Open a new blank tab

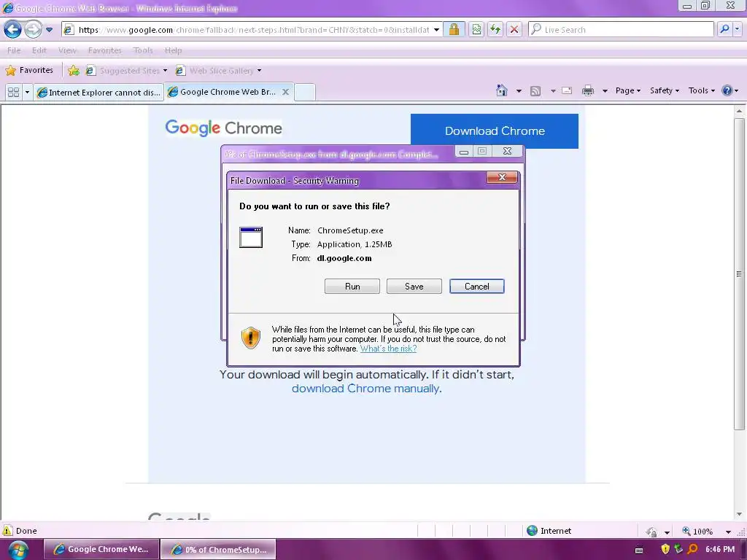tap(304, 92)
